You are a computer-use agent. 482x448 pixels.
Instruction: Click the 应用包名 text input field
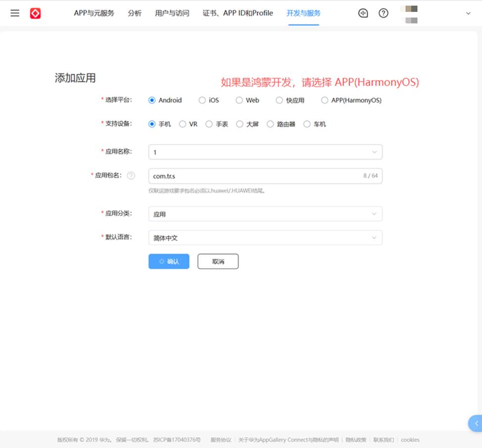point(255,176)
